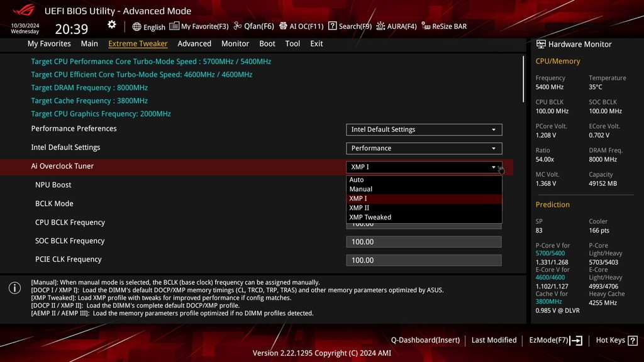Open Last Modified list
Screen dimensions: 644x362
pyautogui.click(x=494, y=340)
